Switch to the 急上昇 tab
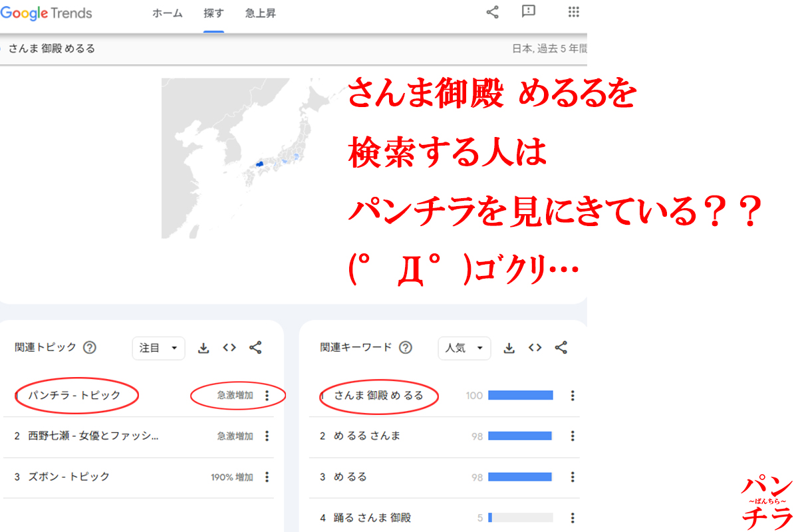This screenshot has height=532, width=798. [259, 13]
